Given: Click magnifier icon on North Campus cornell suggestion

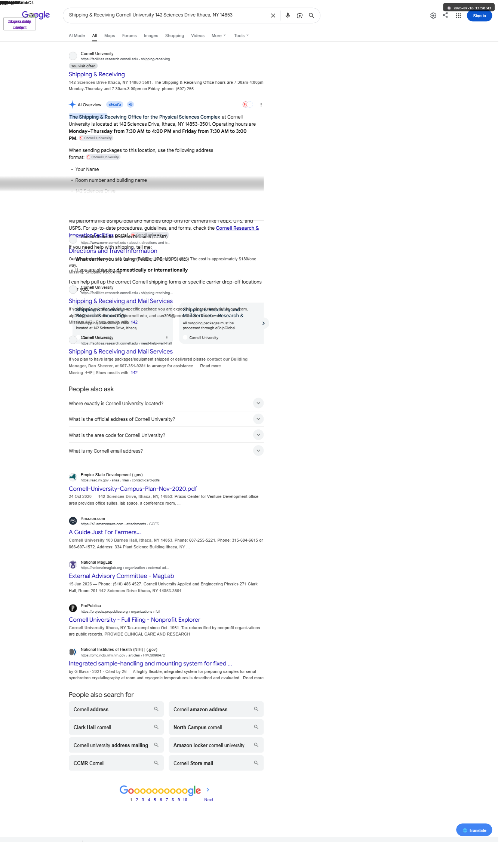Looking at the screenshot, I should (256, 727).
